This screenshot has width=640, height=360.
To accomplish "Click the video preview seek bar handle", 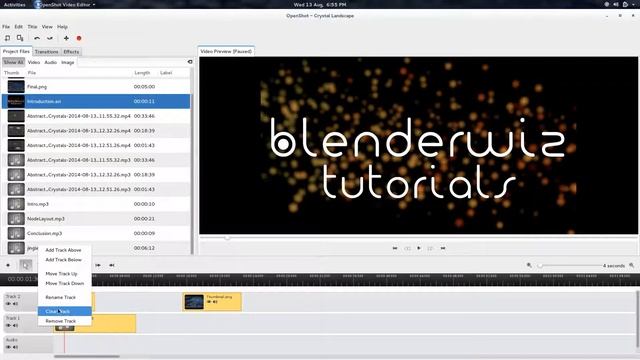I will (227, 238).
